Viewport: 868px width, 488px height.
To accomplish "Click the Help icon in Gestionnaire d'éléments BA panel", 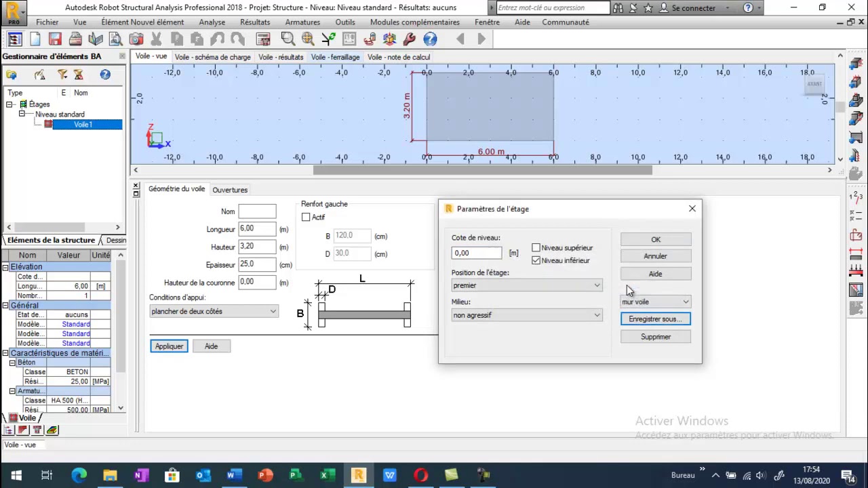I will point(105,75).
